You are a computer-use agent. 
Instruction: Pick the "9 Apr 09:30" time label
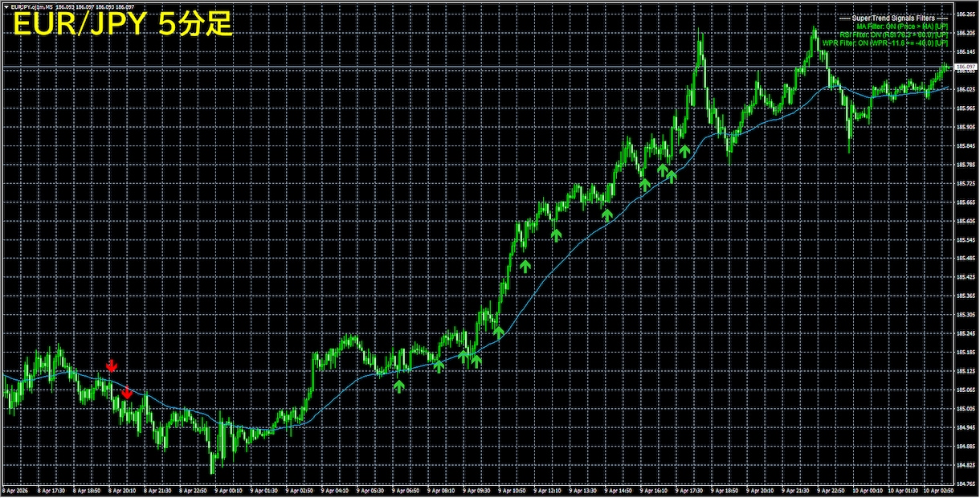[478, 489]
